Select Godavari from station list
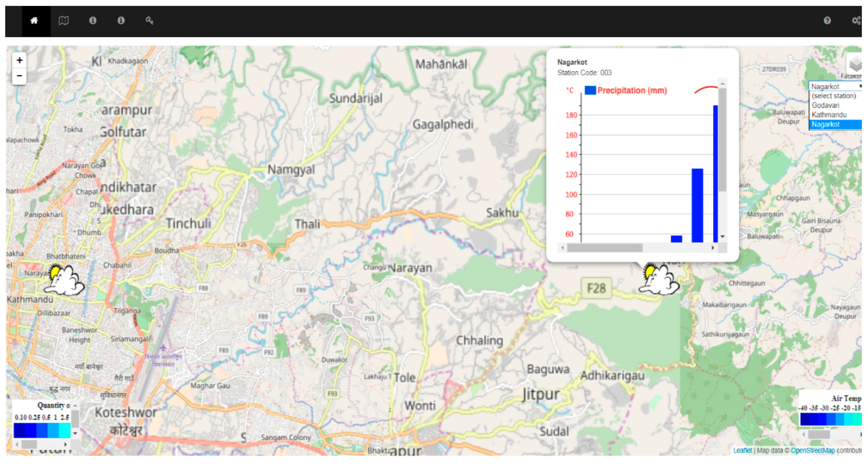 coord(825,105)
